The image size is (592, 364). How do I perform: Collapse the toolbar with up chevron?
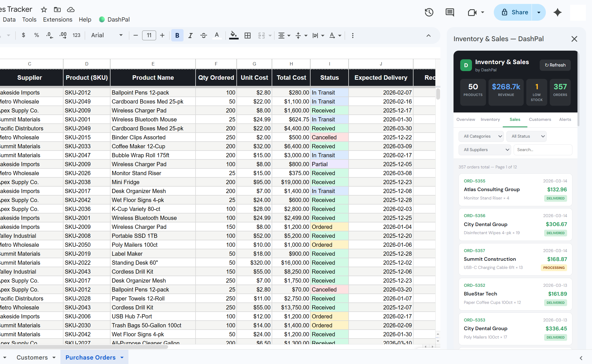428,36
